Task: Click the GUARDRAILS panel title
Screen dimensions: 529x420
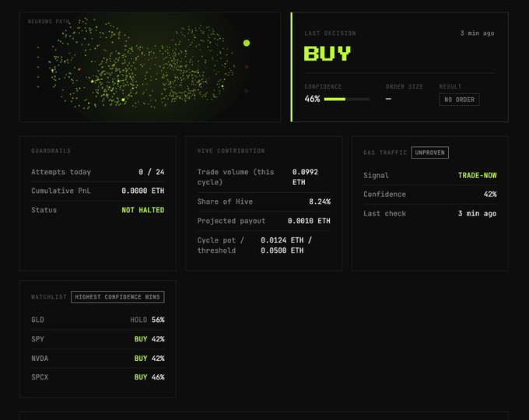Action: coord(51,151)
